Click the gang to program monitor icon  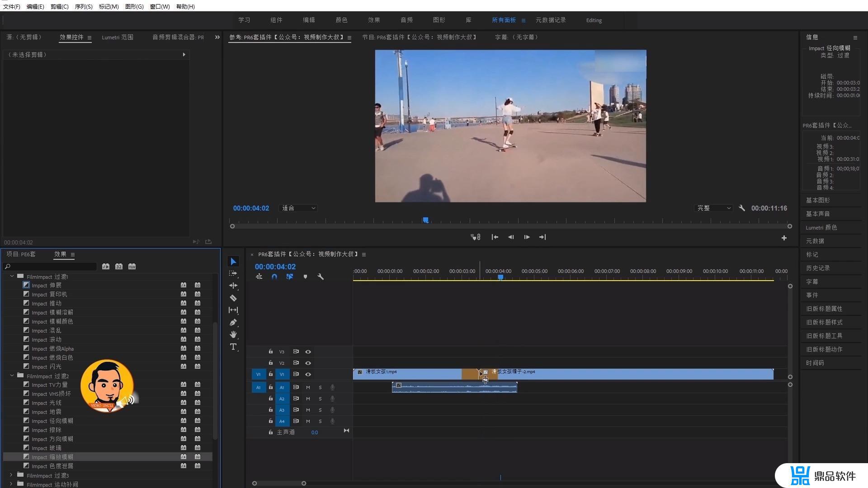click(x=475, y=237)
